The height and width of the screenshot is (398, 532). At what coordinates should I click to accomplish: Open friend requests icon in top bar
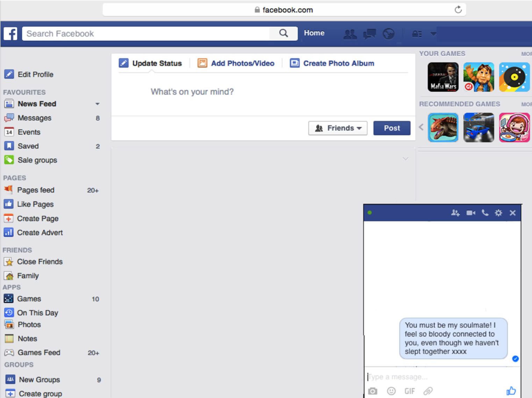click(x=350, y=34)
